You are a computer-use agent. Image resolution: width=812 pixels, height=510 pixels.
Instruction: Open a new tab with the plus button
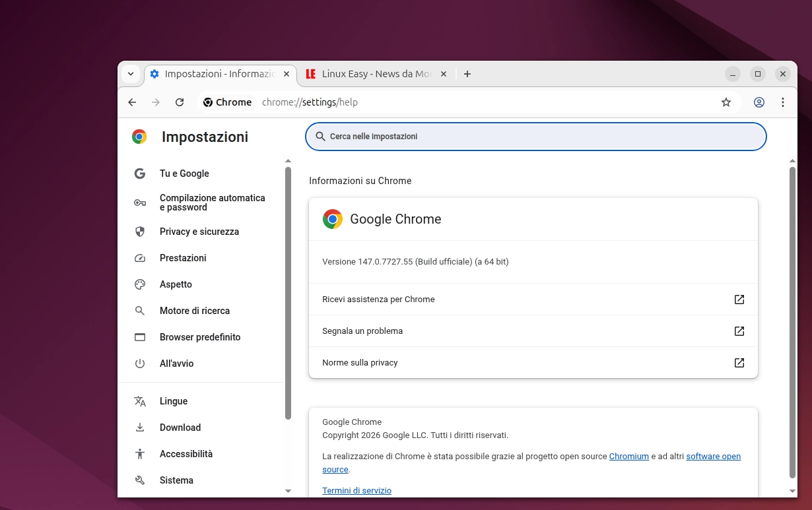coord(467,74)
